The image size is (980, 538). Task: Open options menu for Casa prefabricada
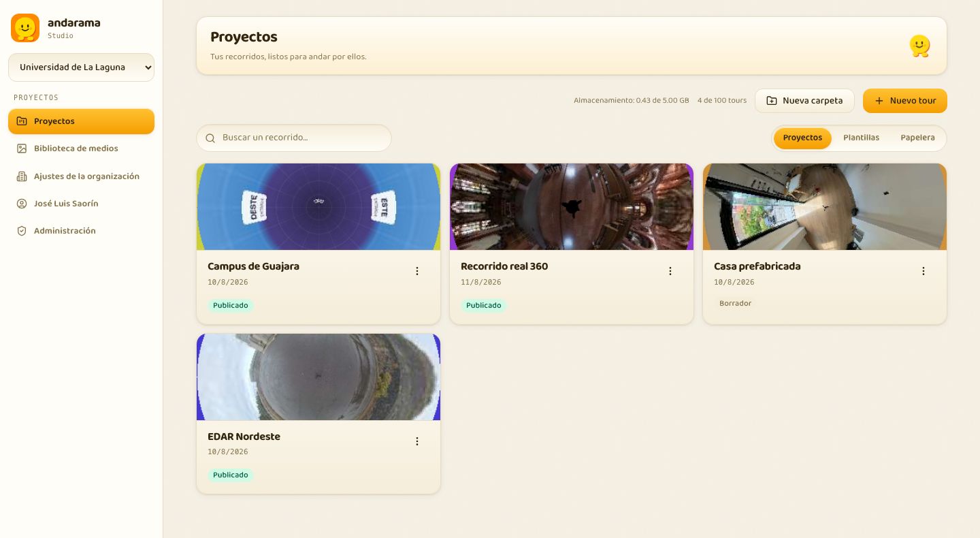pyautogui.click(x=924, y=271)
